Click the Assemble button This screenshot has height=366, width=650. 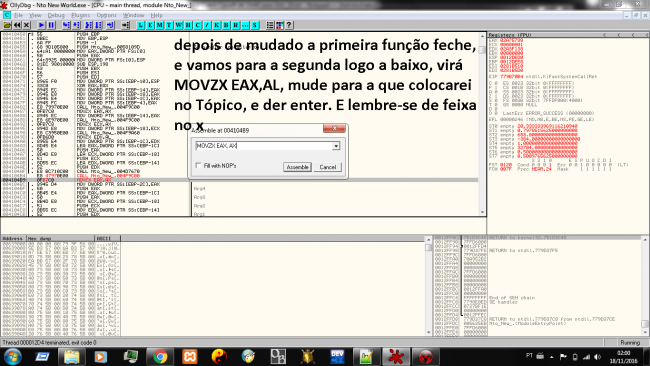point(297,167)
